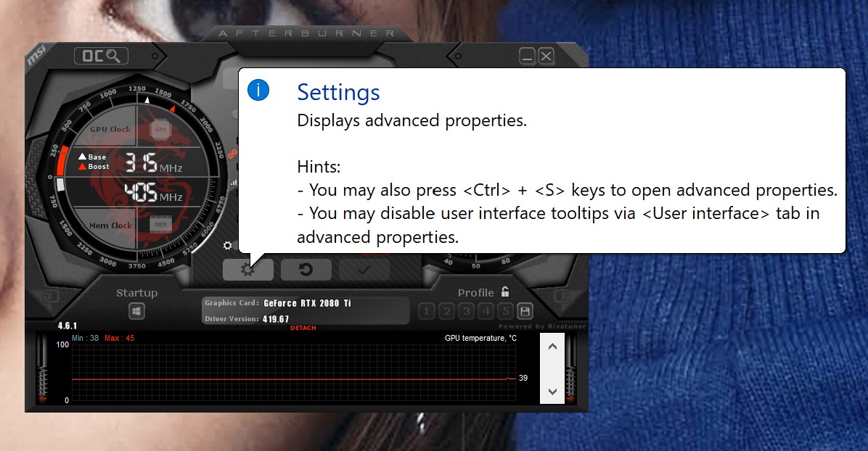Select profile slot 2
The height and width of the screenshot is (451, 868).
pyautogui.click(x=446, y=311)
